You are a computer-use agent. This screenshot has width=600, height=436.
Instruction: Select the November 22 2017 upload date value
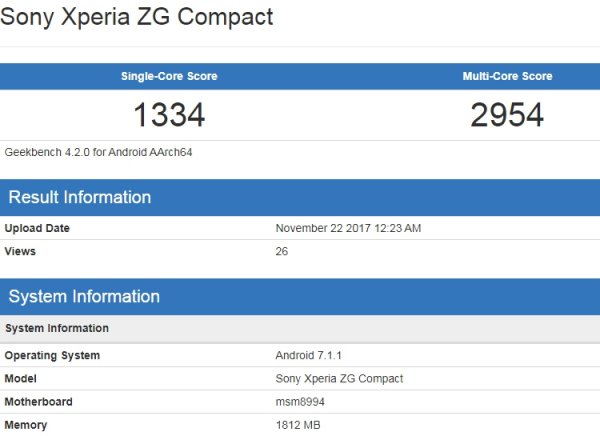[348, 228]
